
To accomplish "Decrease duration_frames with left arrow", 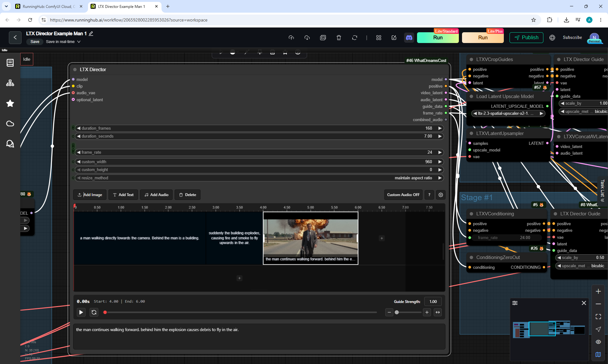I will point(79,128).
